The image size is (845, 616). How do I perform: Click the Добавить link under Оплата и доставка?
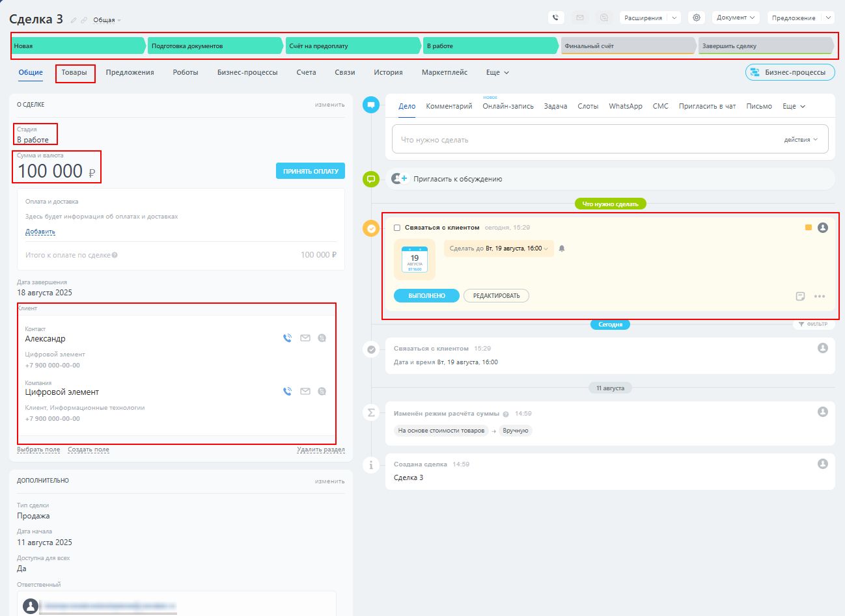[40, 232]
